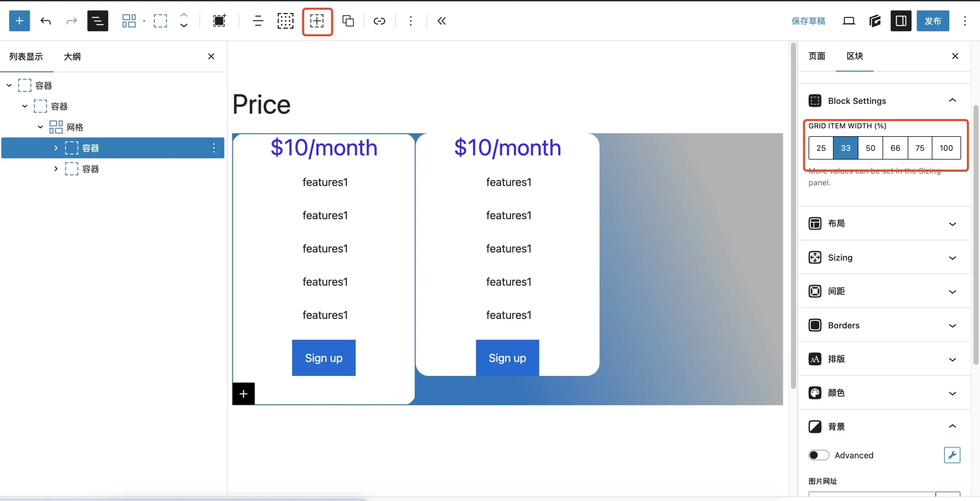The height and width of the screenshot is (501, 980).
Task: Click the link/chain icon in toolbar
Action: 379,20
